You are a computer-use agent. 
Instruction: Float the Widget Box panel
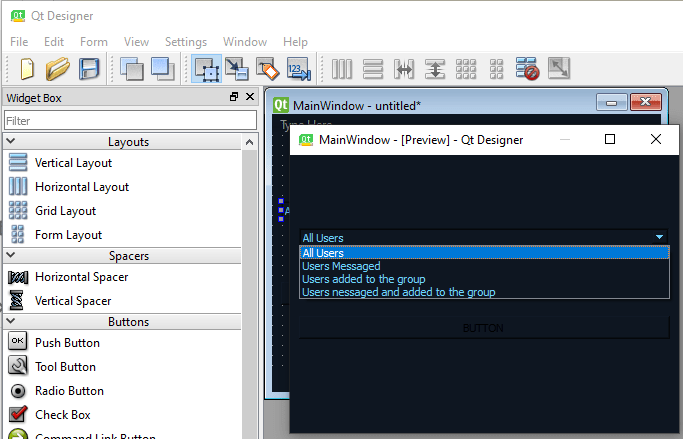click(x=234, y=97)
